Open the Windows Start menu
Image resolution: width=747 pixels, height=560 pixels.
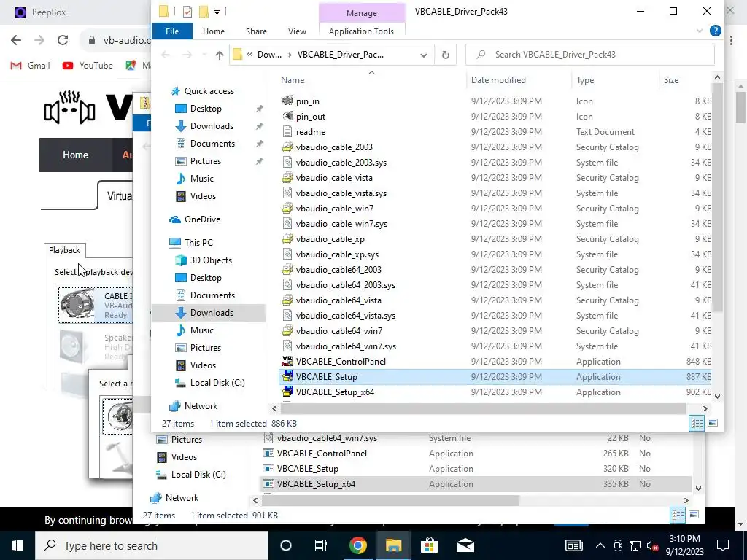coord(18,545)
